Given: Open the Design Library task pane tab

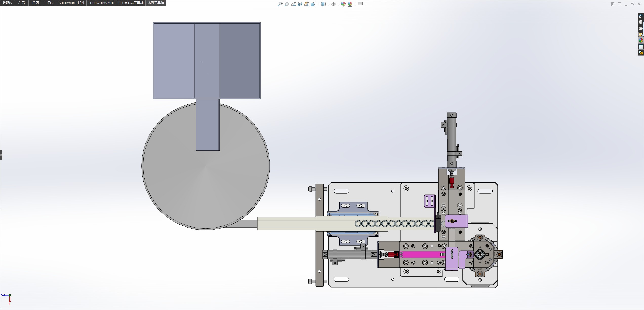Looking at the screenshot, I should click(x=641, y=23).
